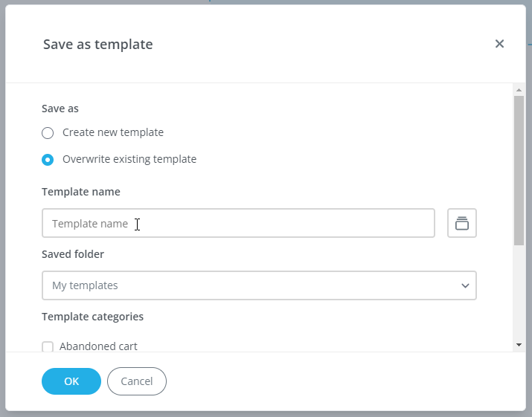
Task: Enable the Abandoned cart checkbox
Action: pos(48,346)
